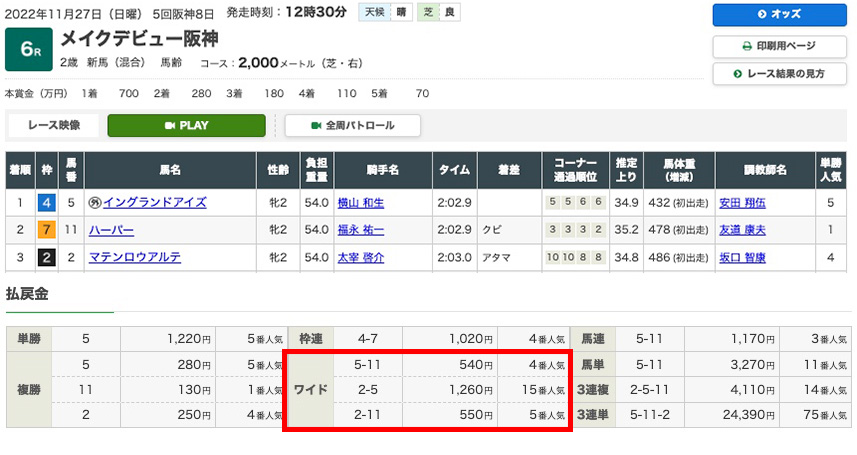Open horse イングランドアイズ link

click(155, 202)
